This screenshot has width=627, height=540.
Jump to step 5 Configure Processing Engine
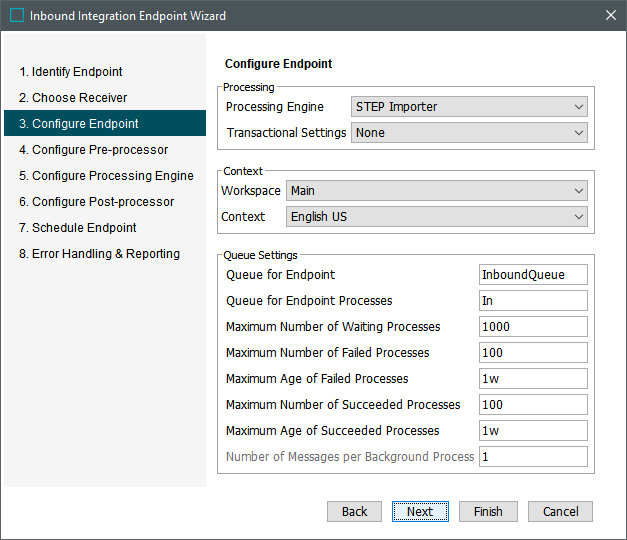106,176
